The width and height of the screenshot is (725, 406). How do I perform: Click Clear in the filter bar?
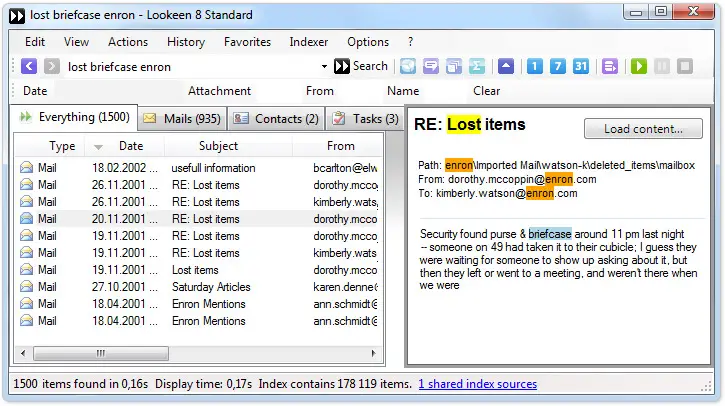coord(486,91)
